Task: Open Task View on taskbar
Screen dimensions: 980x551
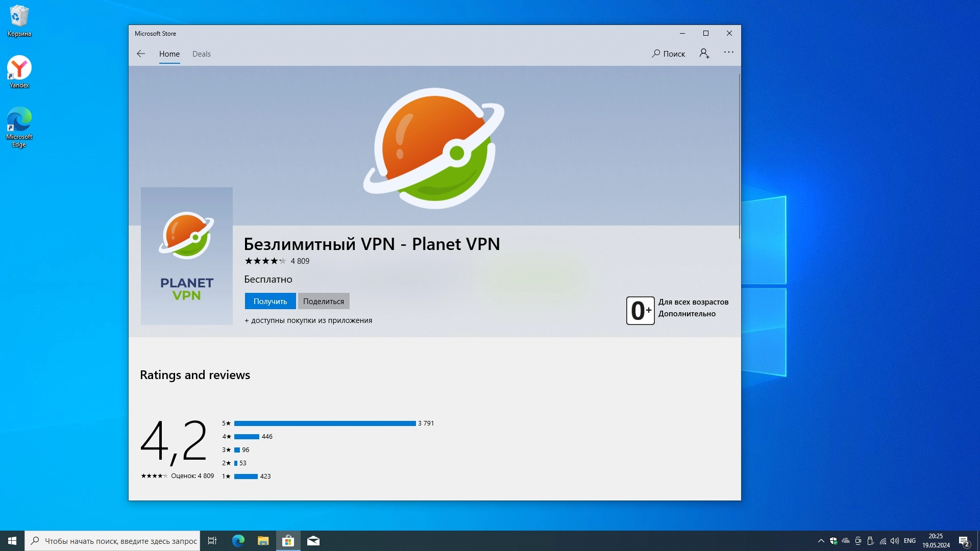Action: tap(212, 541)
